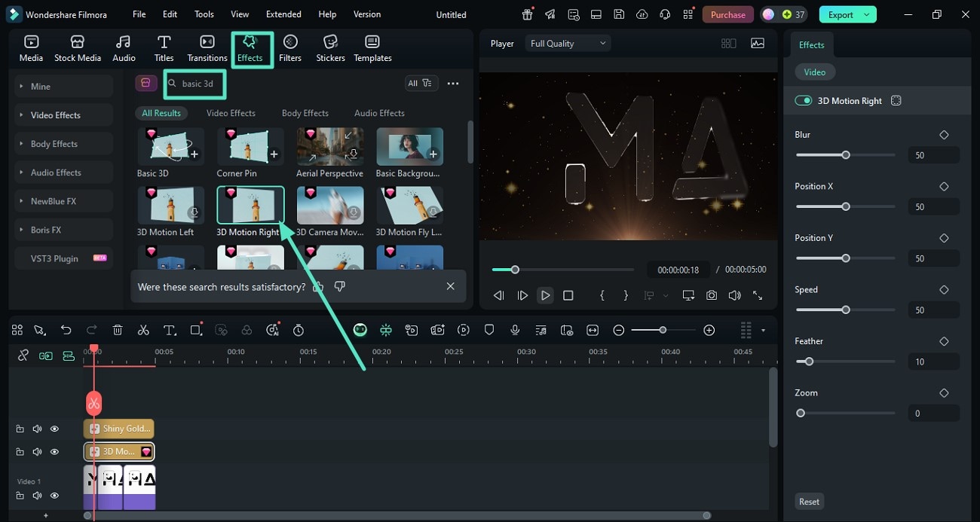Take a snapshot of the preview
Viewport: 980px width, 522px height.
pos(711,296)
